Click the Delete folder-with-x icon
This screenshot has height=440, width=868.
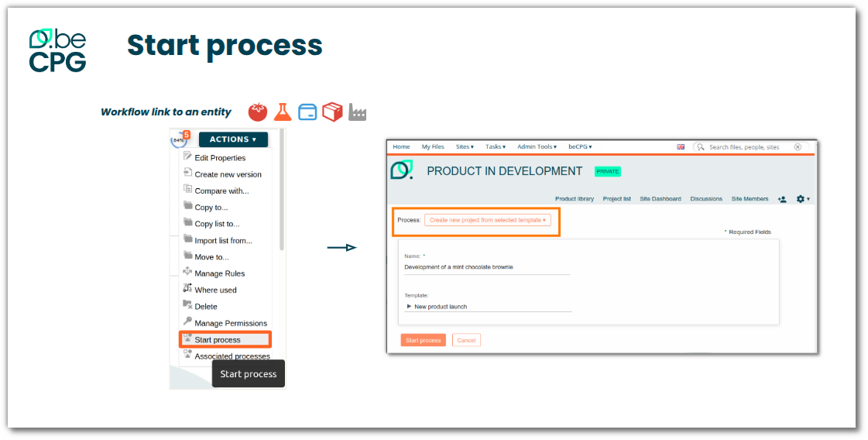[187, 304]
